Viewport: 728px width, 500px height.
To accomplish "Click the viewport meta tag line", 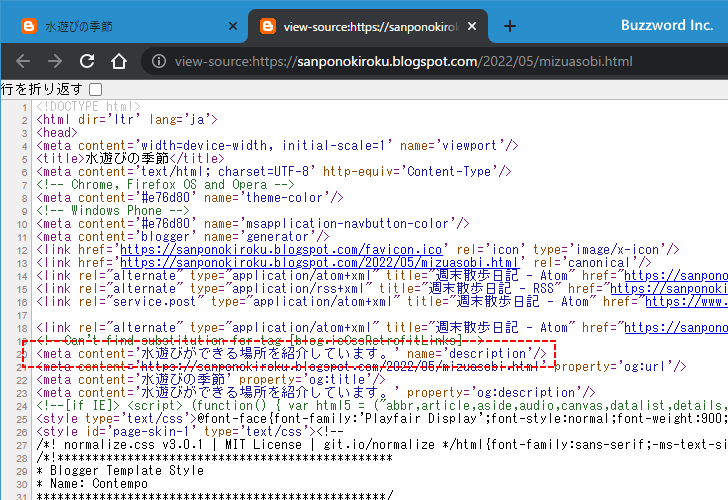I will click(277, 146).
